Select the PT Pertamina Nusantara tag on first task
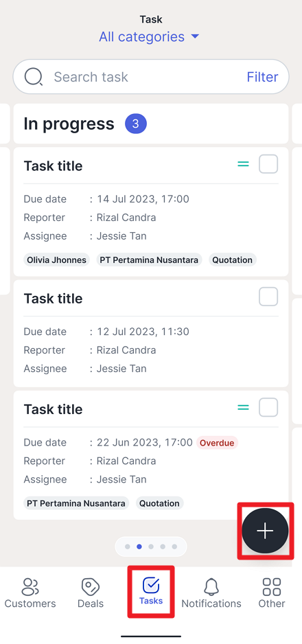302x644 pixels. [x=150, y=260]
